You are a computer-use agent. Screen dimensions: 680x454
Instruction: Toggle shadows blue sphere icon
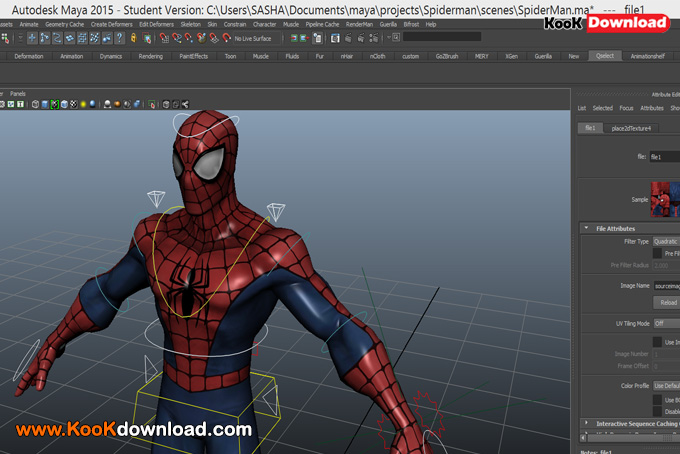coord(93,104)
